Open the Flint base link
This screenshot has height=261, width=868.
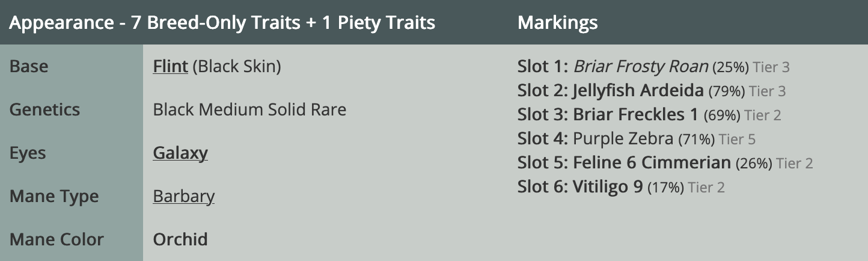pos(171,66)
